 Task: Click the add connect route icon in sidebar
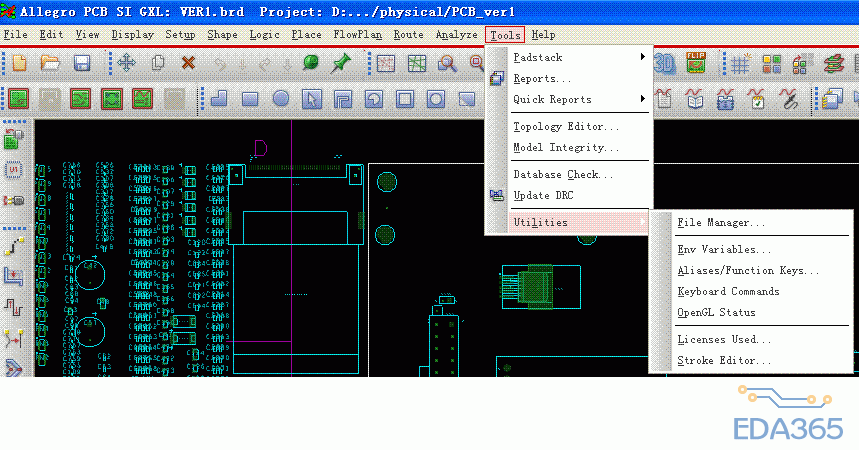point(14,246)
